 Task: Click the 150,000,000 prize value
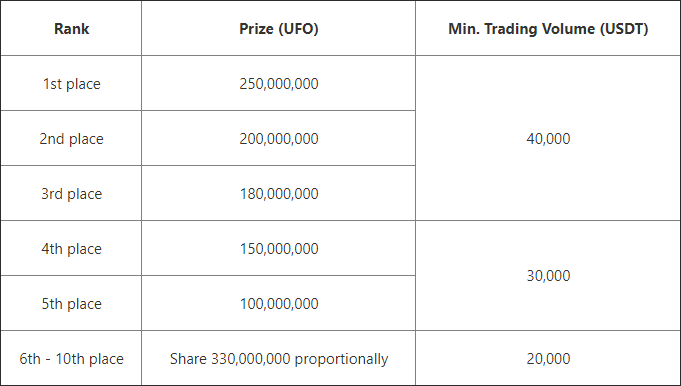coord(278,248)
